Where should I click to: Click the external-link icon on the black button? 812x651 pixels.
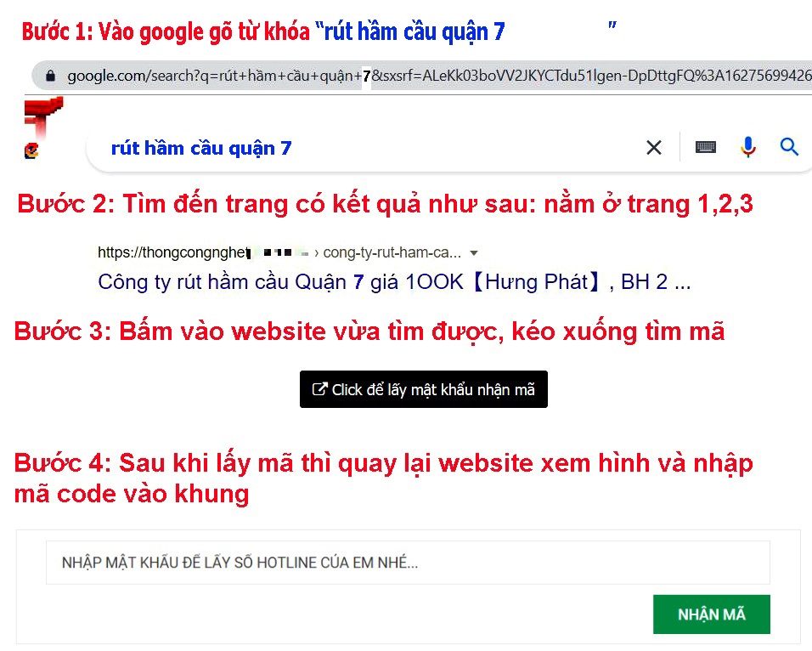319,388
